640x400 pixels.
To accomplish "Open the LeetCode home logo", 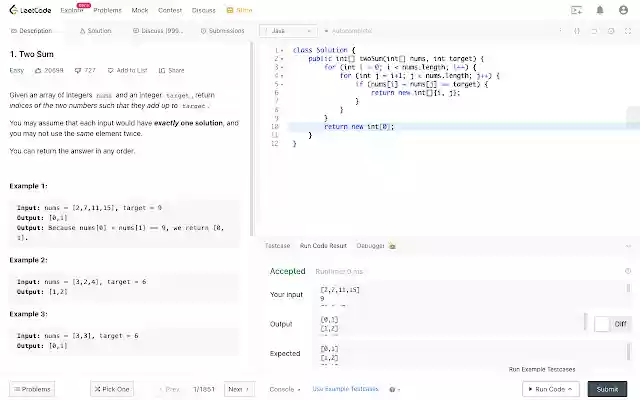I will click(x=30, y=10).
